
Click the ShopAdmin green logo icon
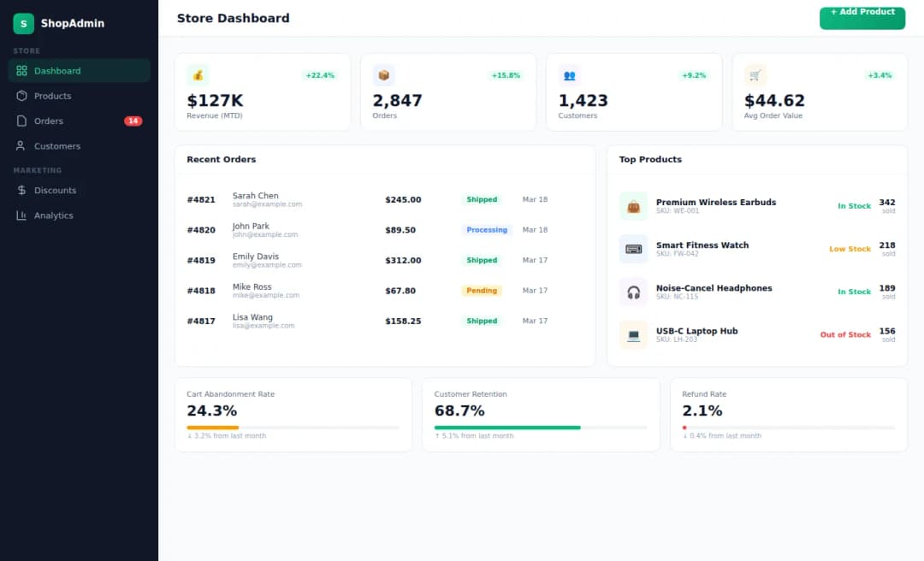point(23,24)
